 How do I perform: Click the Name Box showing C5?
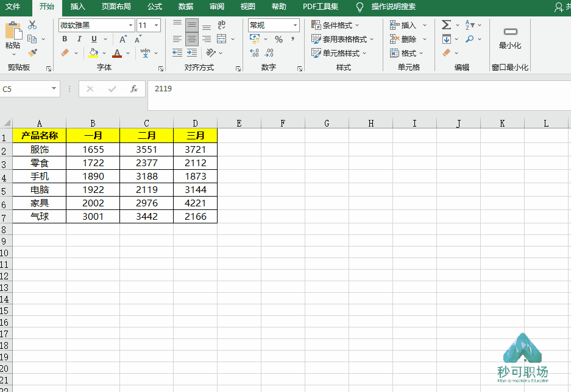tap(29, 89)
